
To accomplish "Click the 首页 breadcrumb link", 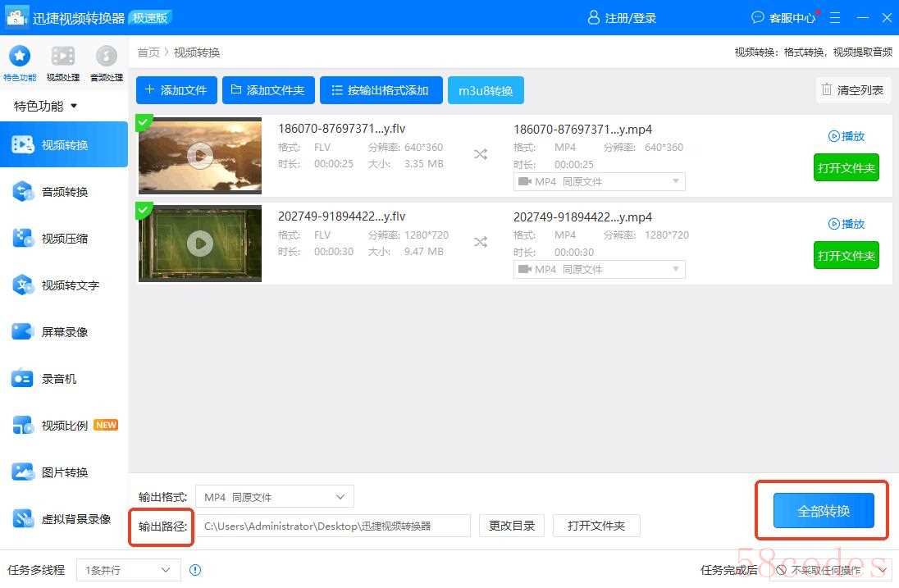I will [x=148, y=52].
